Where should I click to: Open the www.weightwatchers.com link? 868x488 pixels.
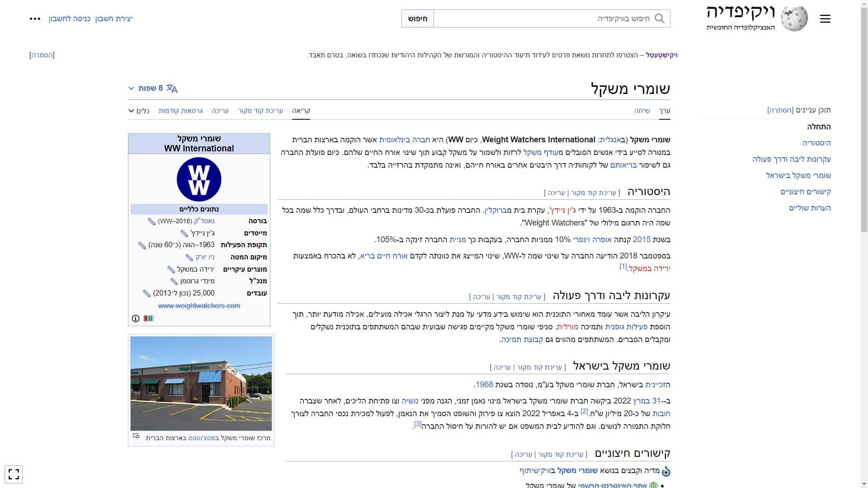coord(199,306)
